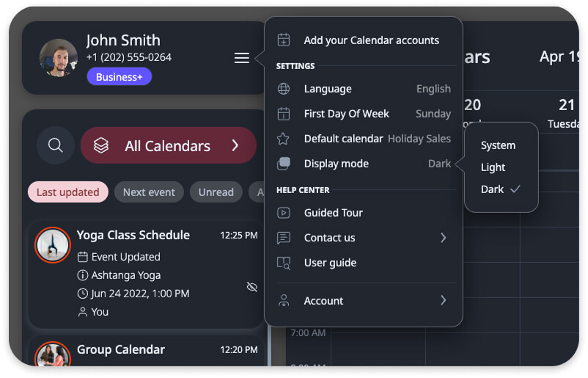Click day 21 in the calendar header
The height and width of the screenshot is (378, 588).
(x=566, y=105)
